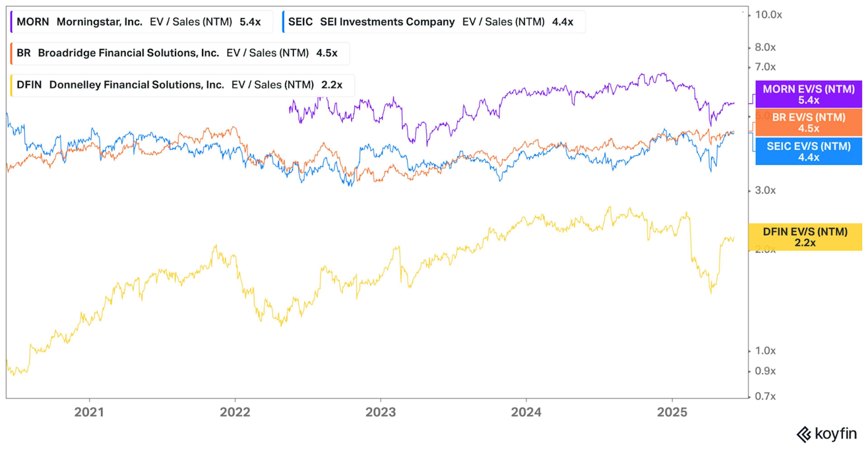868x449 pixels.
Task: Click the 1.0x y-axis label
Action: pos(765,351)
